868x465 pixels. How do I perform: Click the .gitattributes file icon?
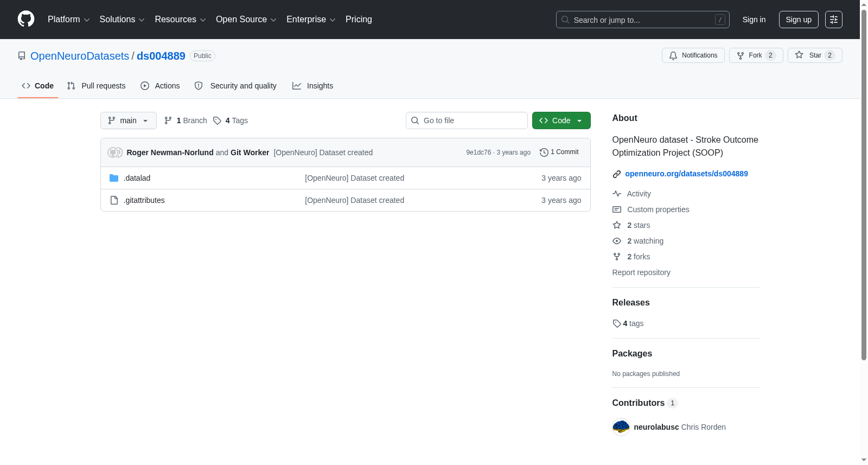[x=114, y=200]
